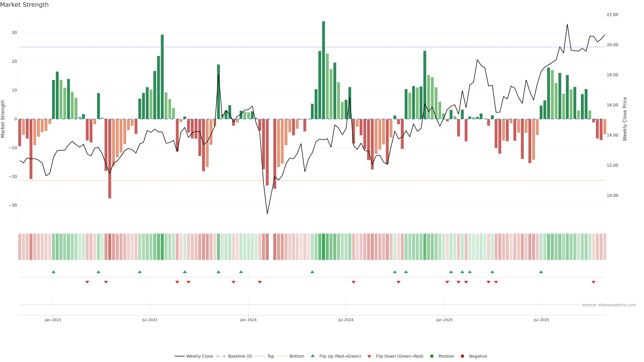This screenshot has width=644, height=362.
Task: Click the Weekly Close Price axis title
Action: click(x=625, y=119)
